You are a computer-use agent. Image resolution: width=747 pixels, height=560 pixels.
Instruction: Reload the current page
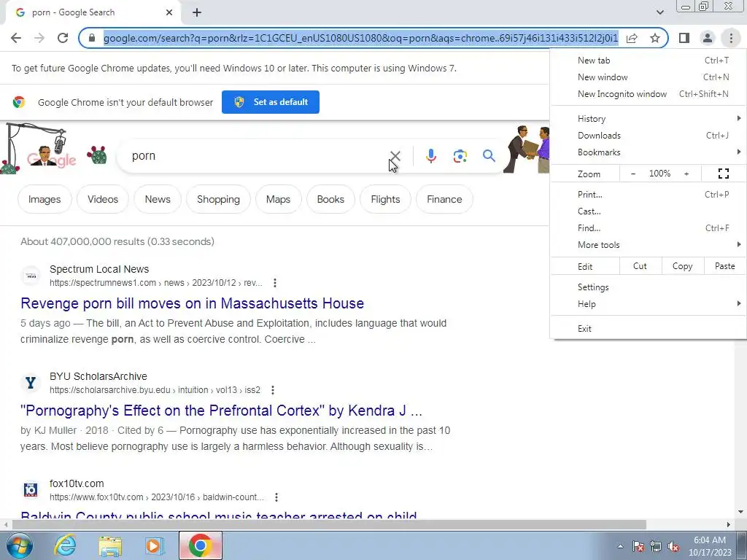tap(63, 38)
